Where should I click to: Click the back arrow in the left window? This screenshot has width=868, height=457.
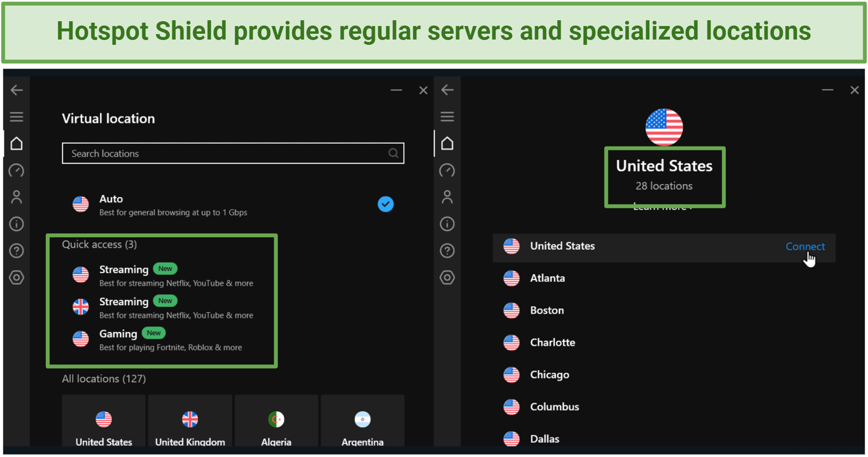click(17, 90)
